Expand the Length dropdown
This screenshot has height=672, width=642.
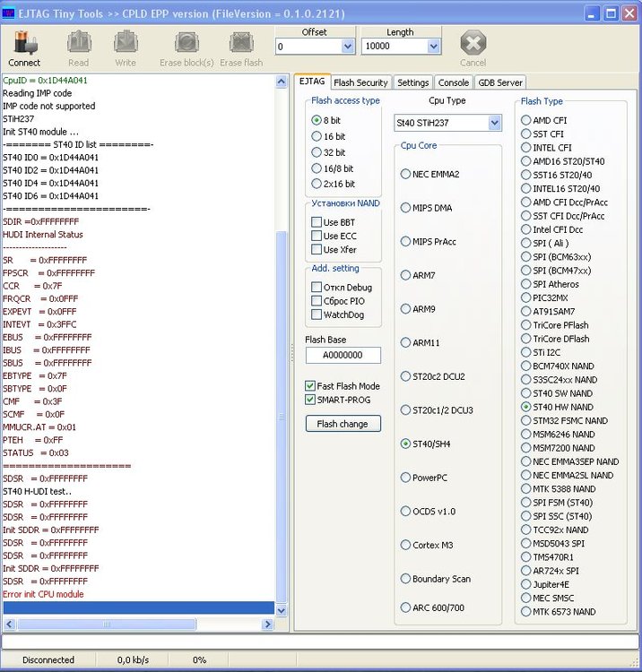point(433,47)
